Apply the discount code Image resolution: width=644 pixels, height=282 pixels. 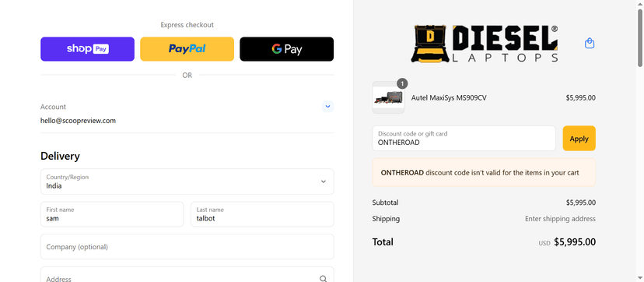point(579,139)
